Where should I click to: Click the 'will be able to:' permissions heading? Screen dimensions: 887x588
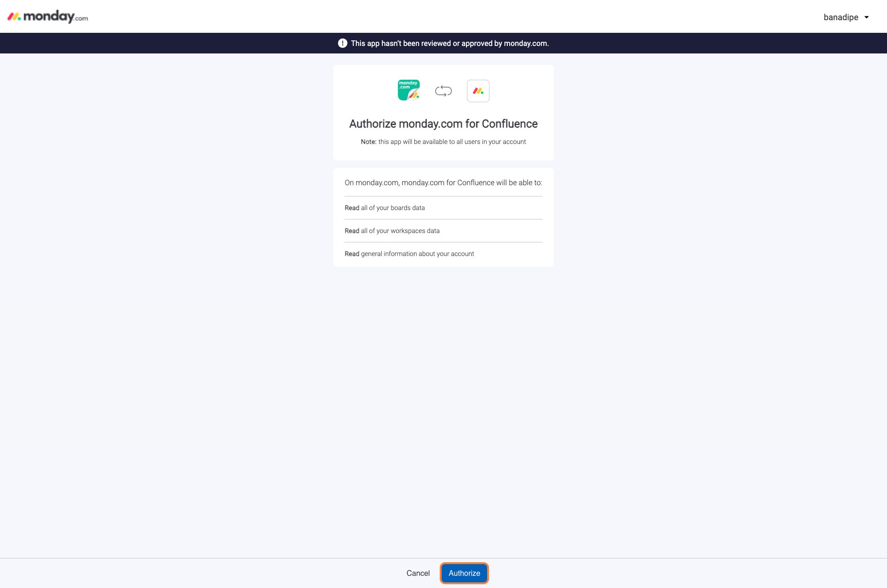pyautogui.click(x=443, y=182)
